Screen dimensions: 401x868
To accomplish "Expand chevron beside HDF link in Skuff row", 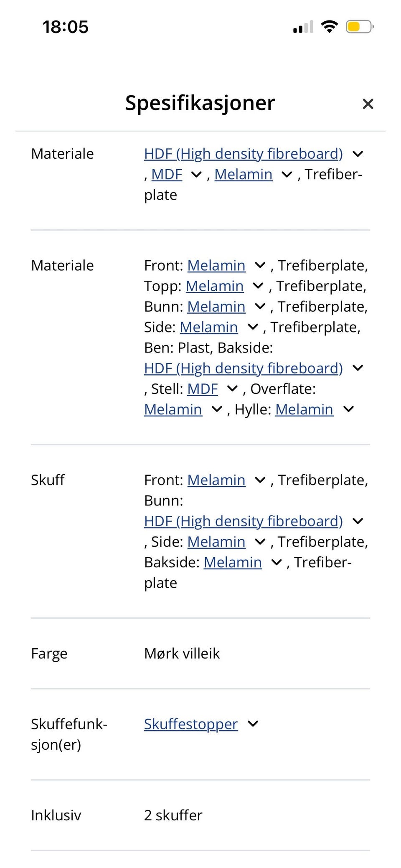I will click(x=358, y=521).
